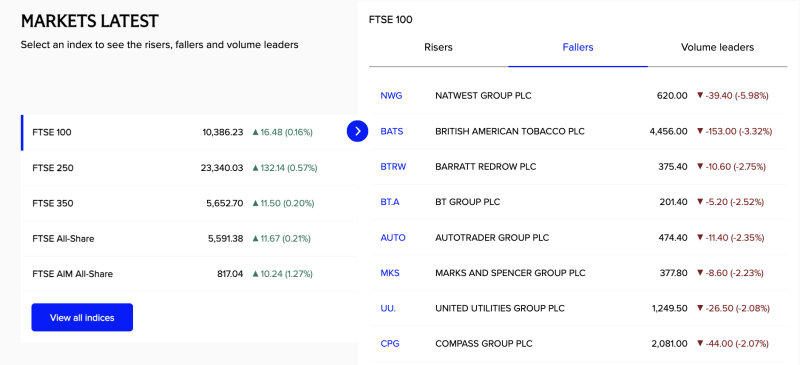Open the Volume leaders tab
The width and height of the screenshot is (800, 365).
tap(717, 47)
